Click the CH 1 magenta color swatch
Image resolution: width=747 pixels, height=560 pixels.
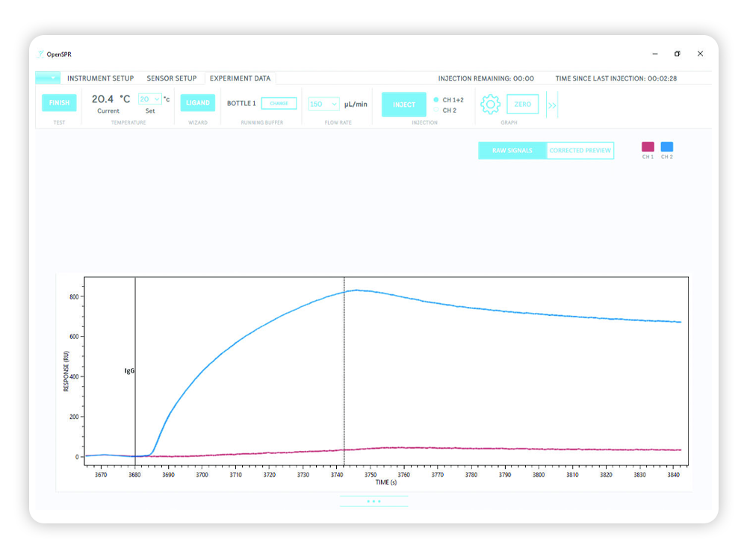click(648, 147)
